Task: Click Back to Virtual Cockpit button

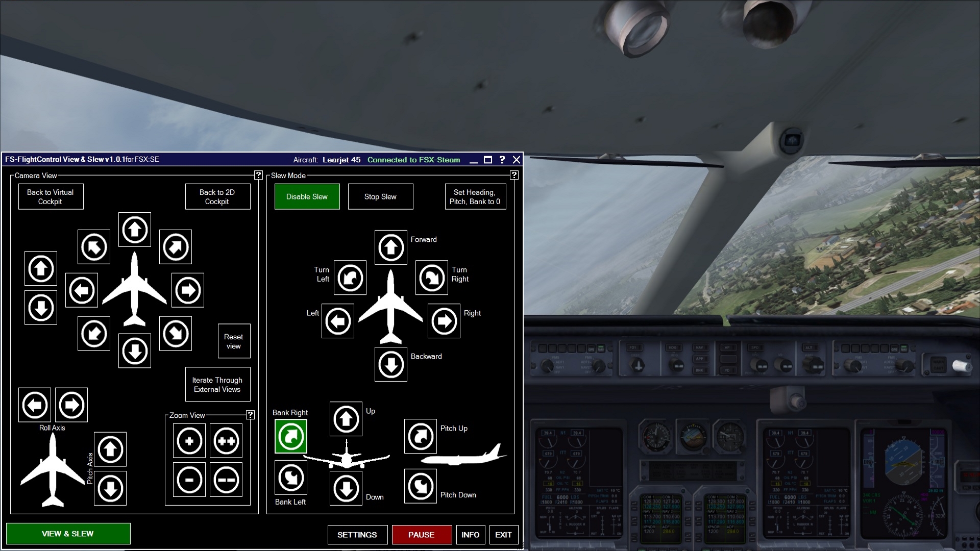Action: click(51, 196)
